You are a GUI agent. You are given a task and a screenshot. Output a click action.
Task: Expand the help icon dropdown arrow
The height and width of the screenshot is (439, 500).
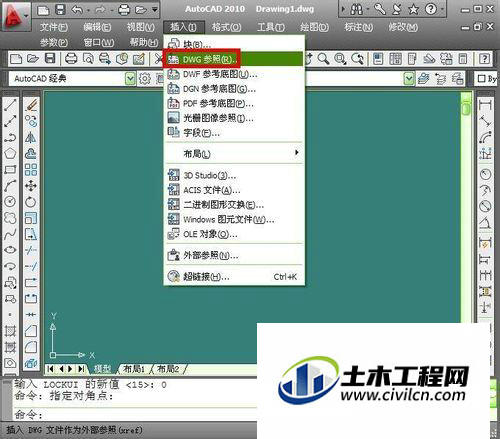pyautogui.click(x=442, y=9)
